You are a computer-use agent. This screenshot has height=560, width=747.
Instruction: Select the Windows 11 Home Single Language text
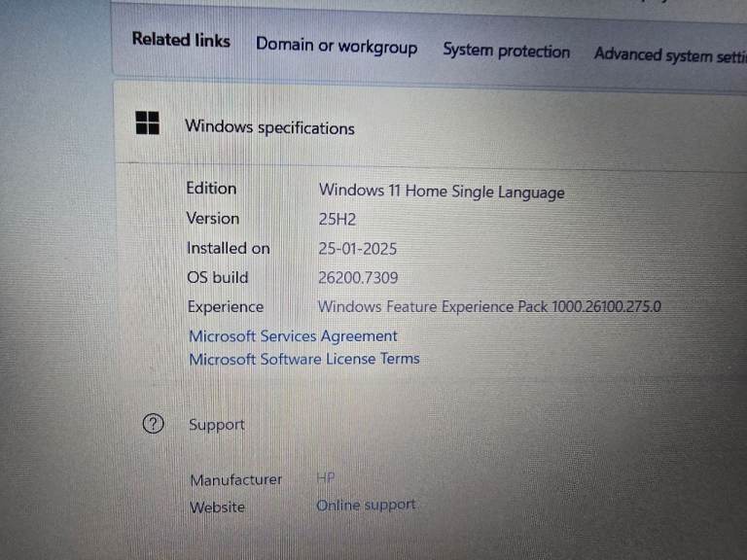442,192
